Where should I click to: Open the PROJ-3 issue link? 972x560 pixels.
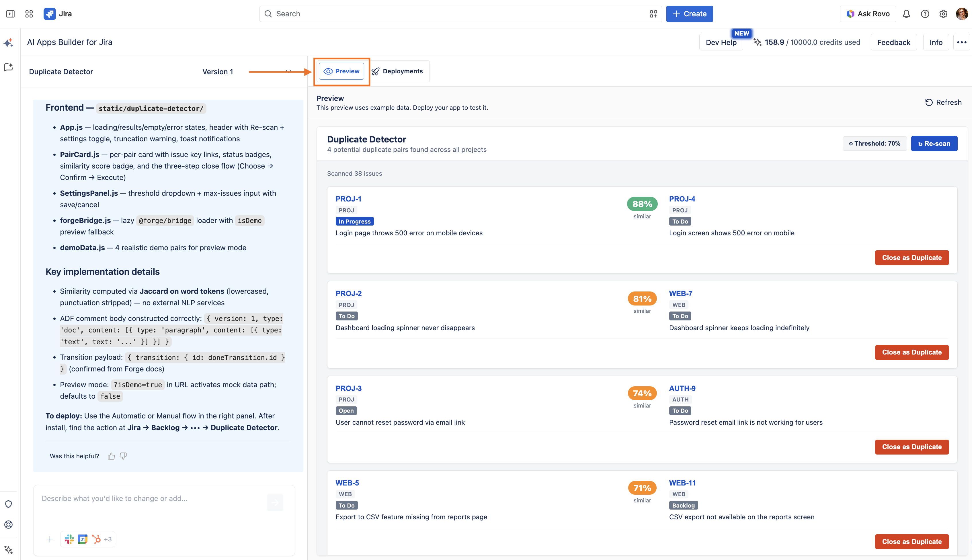pos(349,388)
